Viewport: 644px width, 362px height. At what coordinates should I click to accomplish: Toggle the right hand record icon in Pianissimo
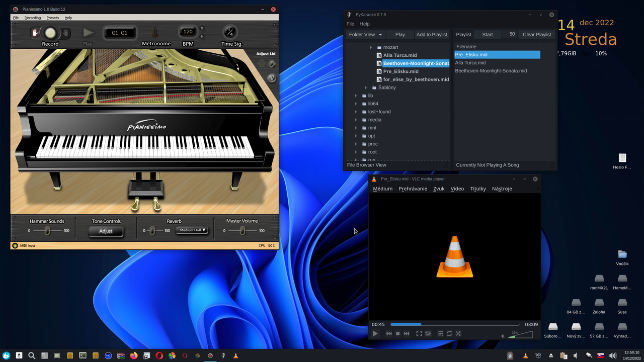click(x=65, y=34)
